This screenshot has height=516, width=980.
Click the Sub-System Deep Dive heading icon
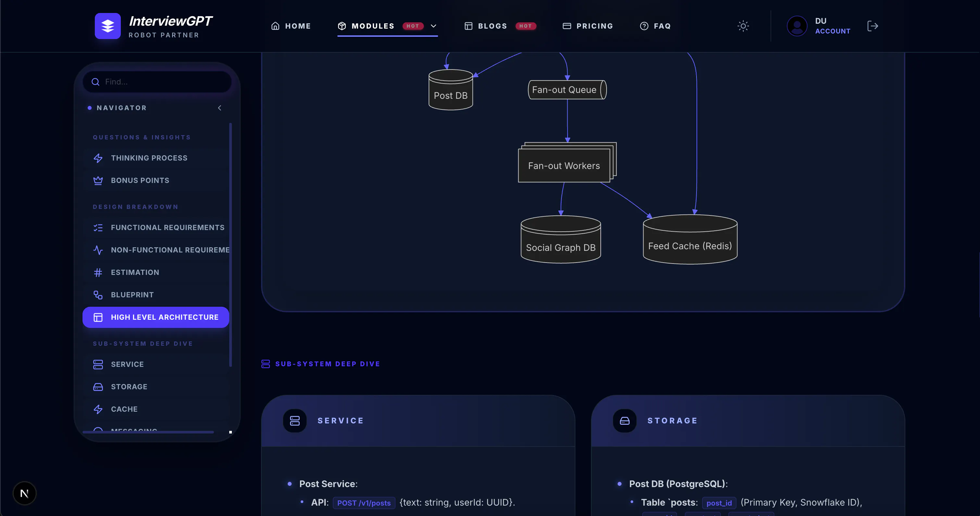pyautogui.click(x=266, y=364)
